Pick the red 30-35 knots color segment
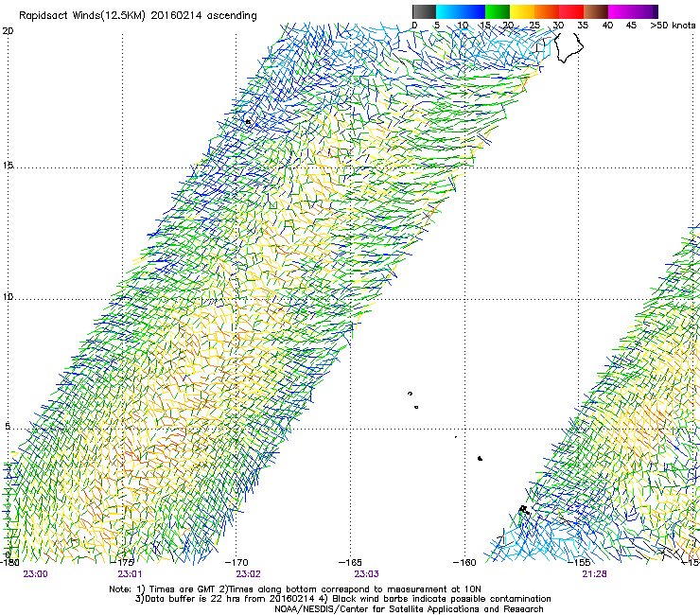The image size is (700, 615). [x=571, y=11]
